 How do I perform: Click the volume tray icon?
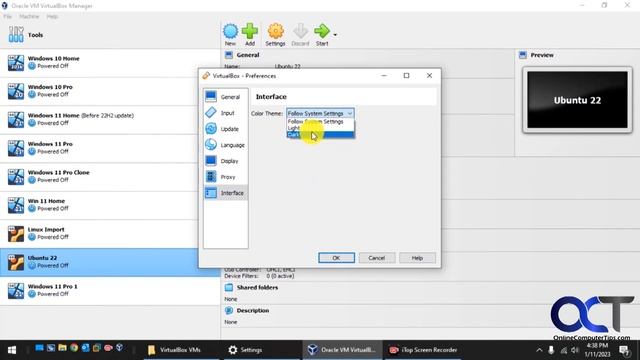pyautogui.click(x=575, y=350)
